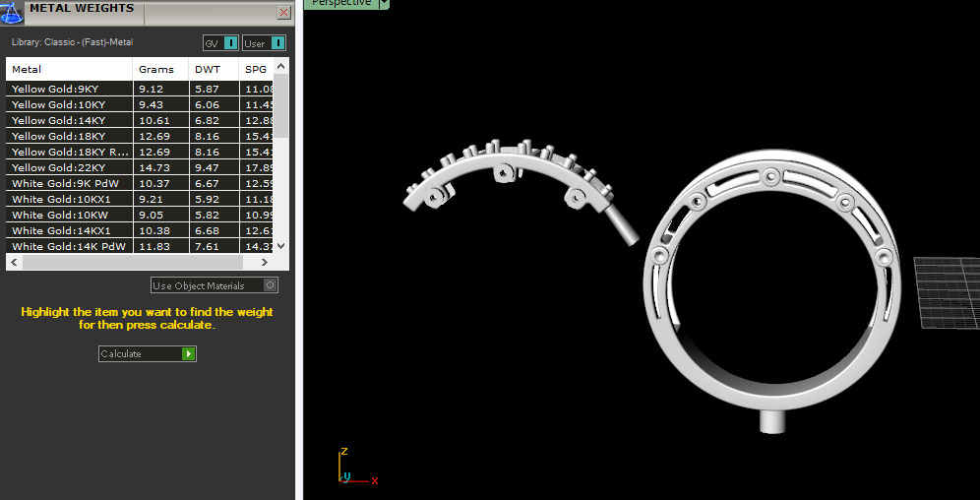The height and width of the screenshot is (500, 980).
Task: Select the Yellow Gold:14KY row
Action: tap(140, 120)
